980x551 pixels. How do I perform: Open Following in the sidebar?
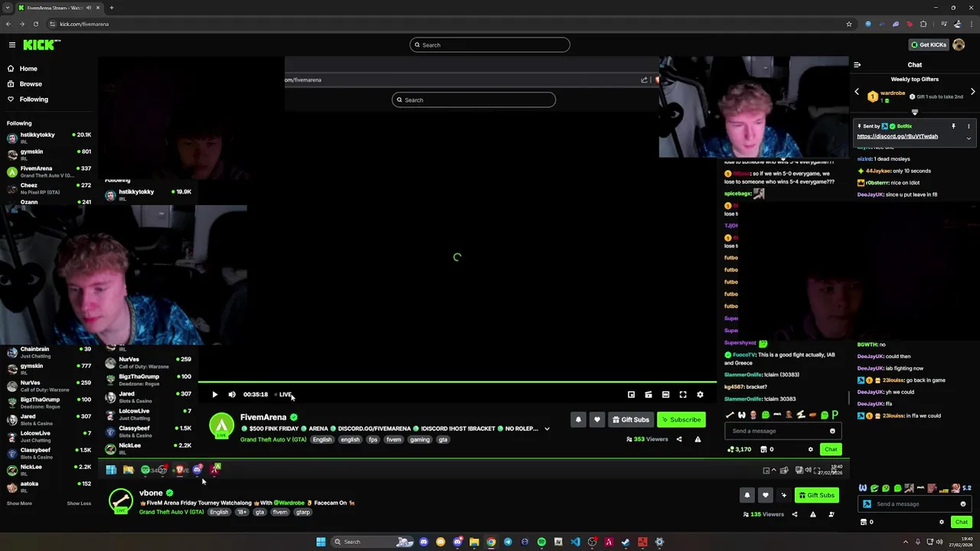click(x=34, y=99)
